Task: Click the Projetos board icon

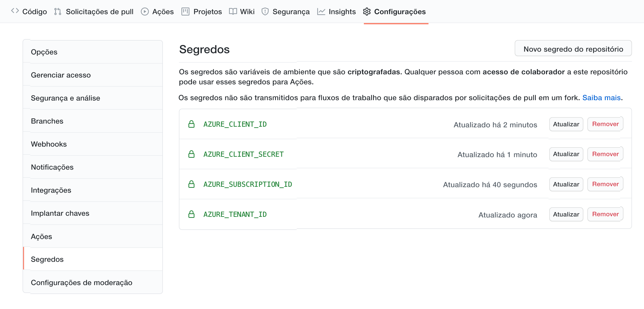Action: coord(185,11)
